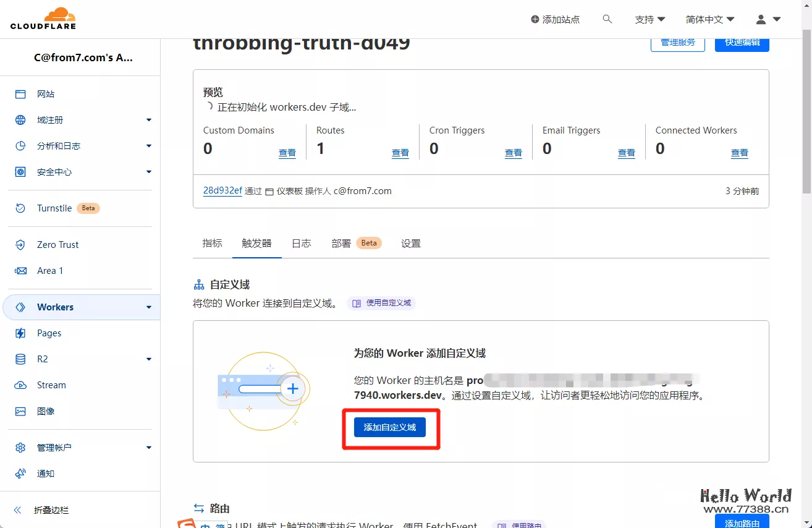
Task: Open Area 1 from the sidebar
Action: pos(50,270)
